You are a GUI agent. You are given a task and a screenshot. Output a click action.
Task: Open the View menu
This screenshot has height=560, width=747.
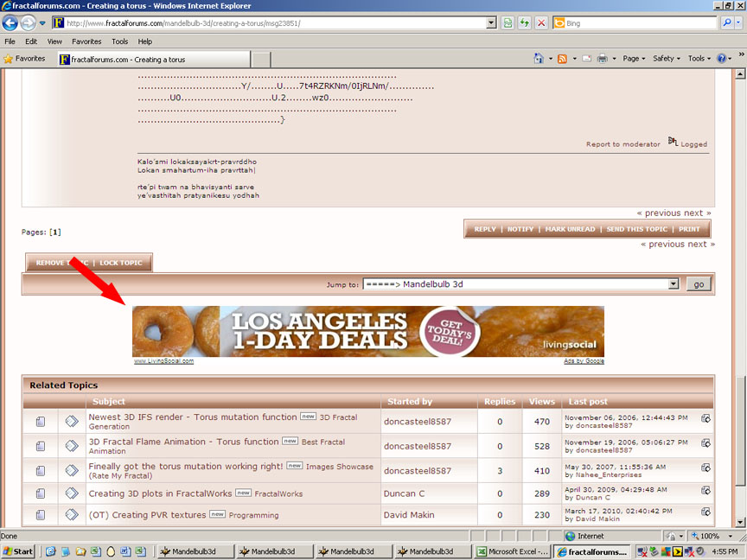[x=54, y=41]
